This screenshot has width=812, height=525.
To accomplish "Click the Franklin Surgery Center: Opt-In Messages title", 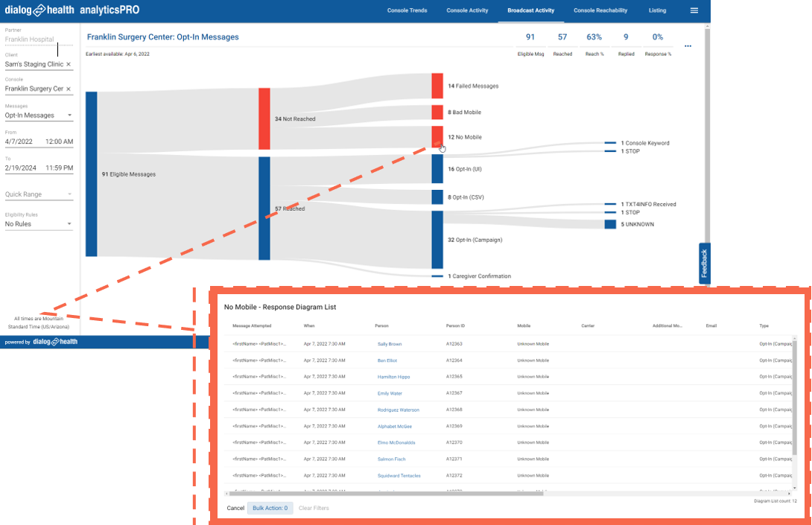I will tap(162, 37).
